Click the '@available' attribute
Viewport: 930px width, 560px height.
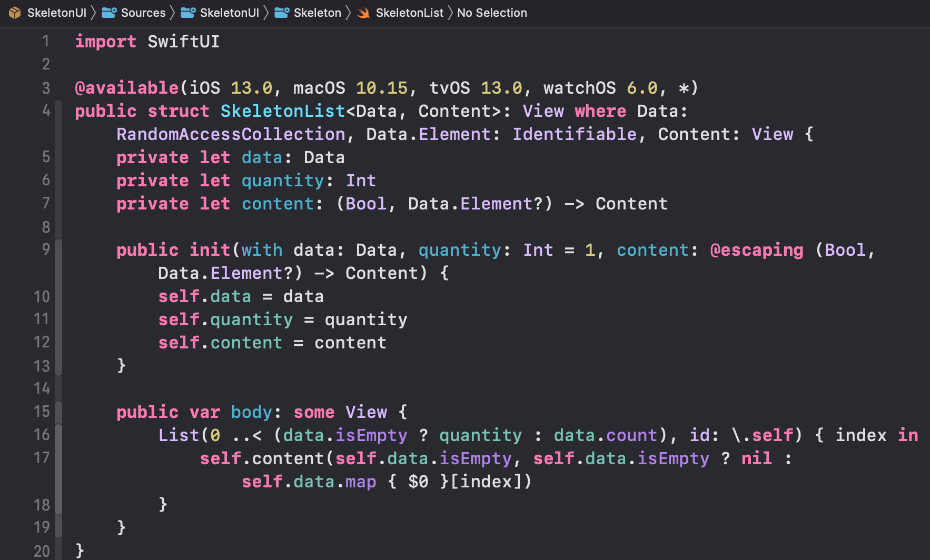coord(127,88)
